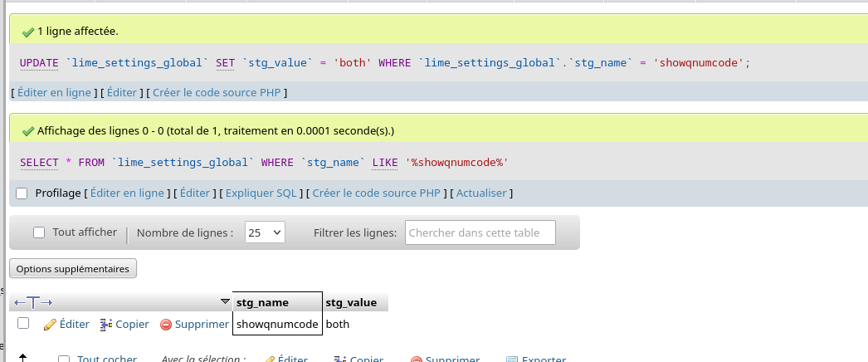Expand the column options triangle in the header
The width and height of the screenshot is (868, 362).
click(225, 301)
